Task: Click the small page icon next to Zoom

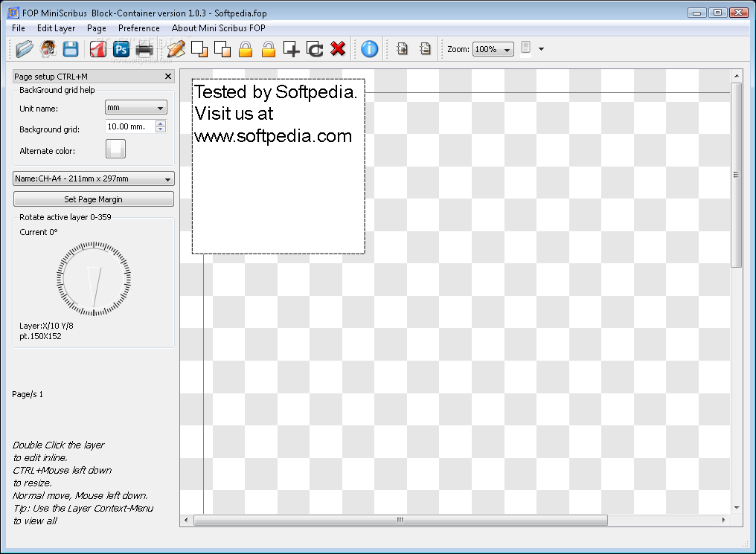Action: [525, 48]
